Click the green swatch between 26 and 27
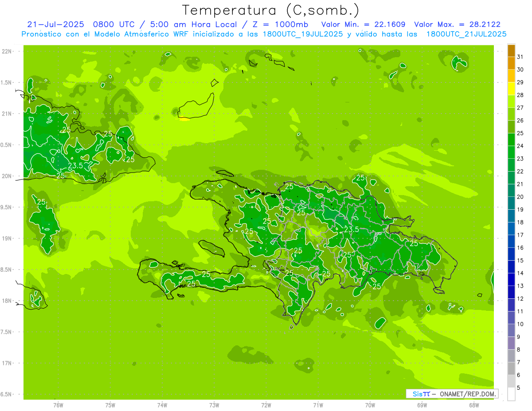The height and width of the screenshot is (411, 532). pyautogui.click(x=511, y=114)
